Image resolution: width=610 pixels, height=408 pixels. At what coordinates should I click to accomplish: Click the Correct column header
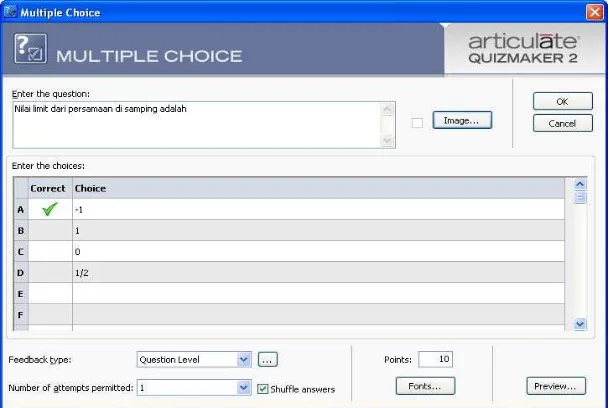tap(48, 188)
